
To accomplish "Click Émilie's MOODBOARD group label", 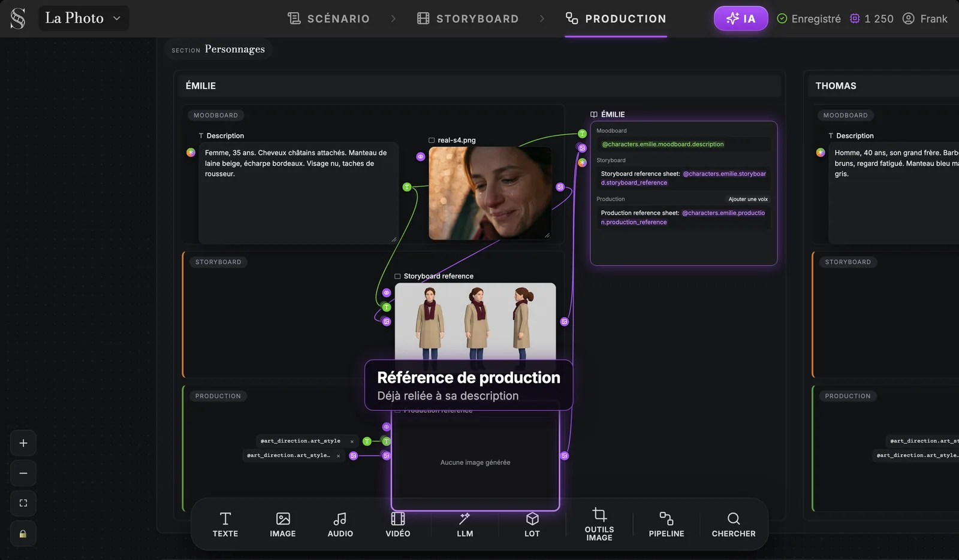I will click(x=216, y=116).
